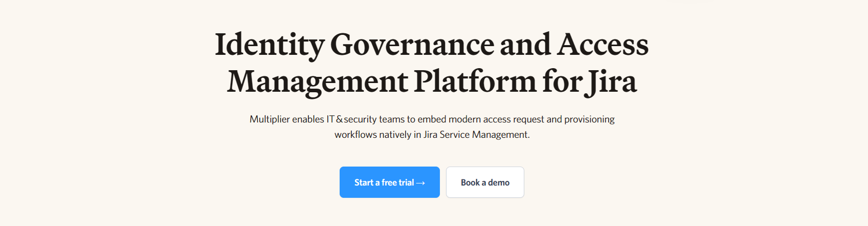868x226 pixels.
Task: Click the word Identity in the headline
Action: (x=269, y=45)
